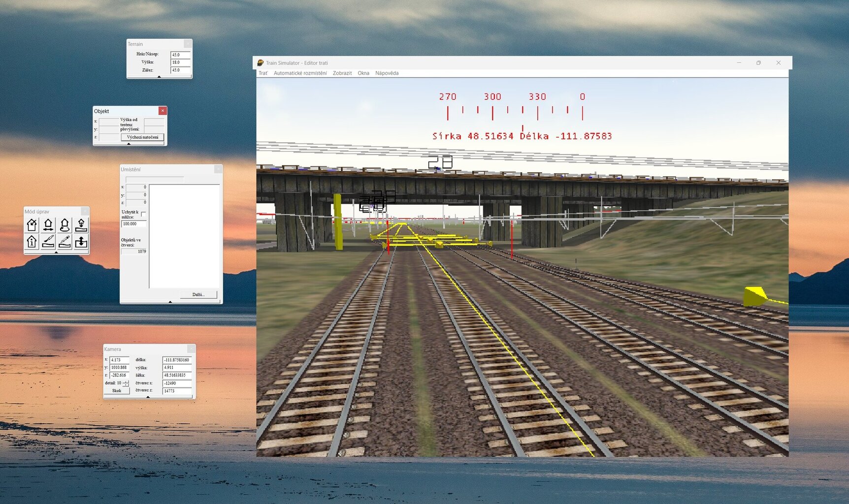Viewport: 849px width, 504px height.
Task: Click the detail level spinner in Kamera
Action: point(126,383)
